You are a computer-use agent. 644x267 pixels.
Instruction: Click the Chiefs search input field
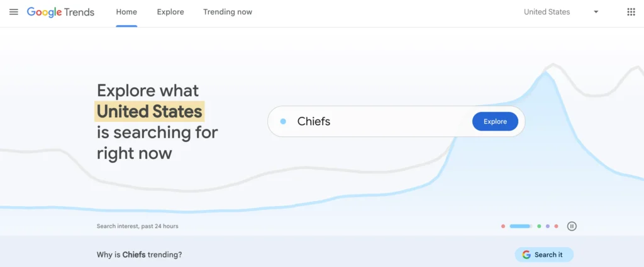[x=377, y=121]
